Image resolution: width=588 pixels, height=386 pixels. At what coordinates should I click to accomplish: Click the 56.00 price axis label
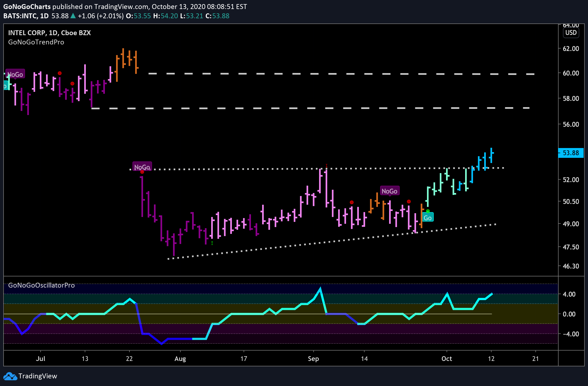(571, 124)
